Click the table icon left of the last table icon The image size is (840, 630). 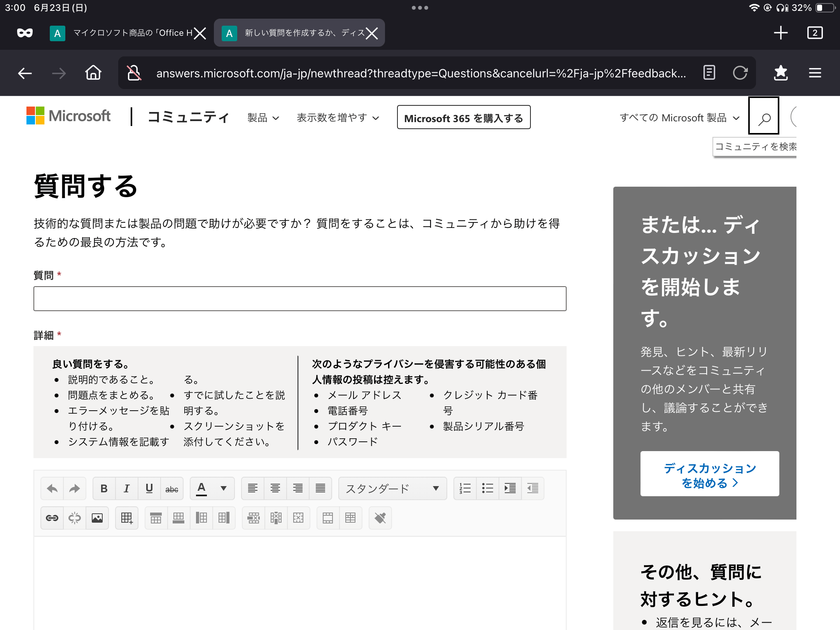point(328,518)
